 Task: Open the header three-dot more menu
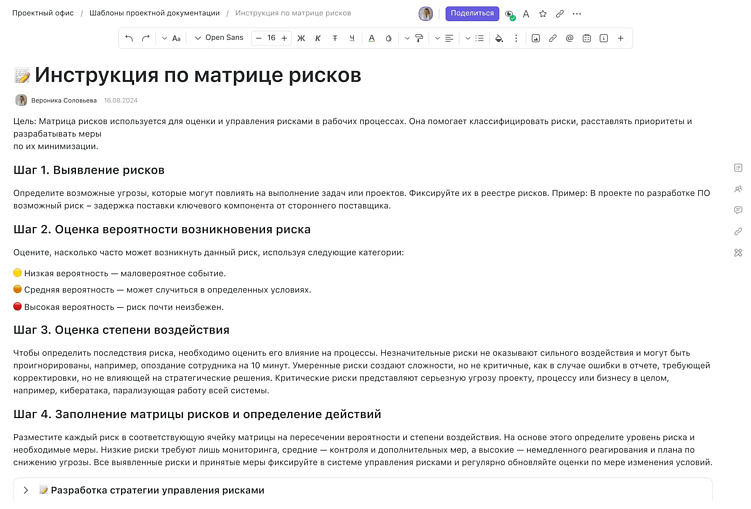tap(577, 14)
